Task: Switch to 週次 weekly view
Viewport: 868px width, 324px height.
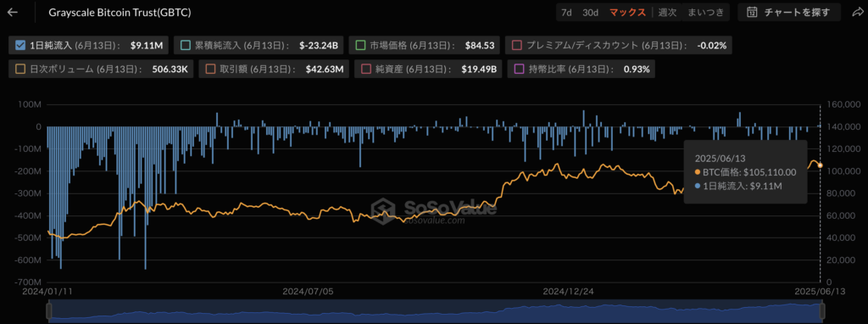Action: coord(667,12)
